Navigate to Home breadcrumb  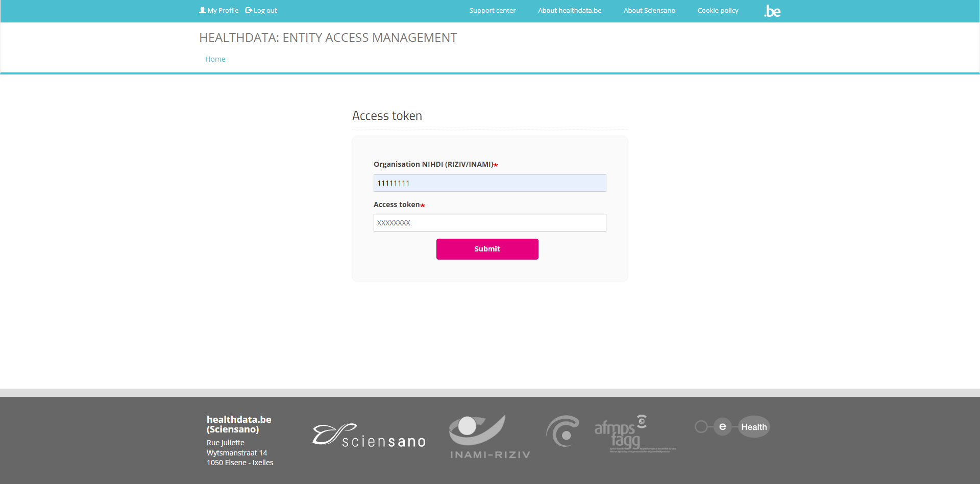pyautogui.click(x=215, y=59)
